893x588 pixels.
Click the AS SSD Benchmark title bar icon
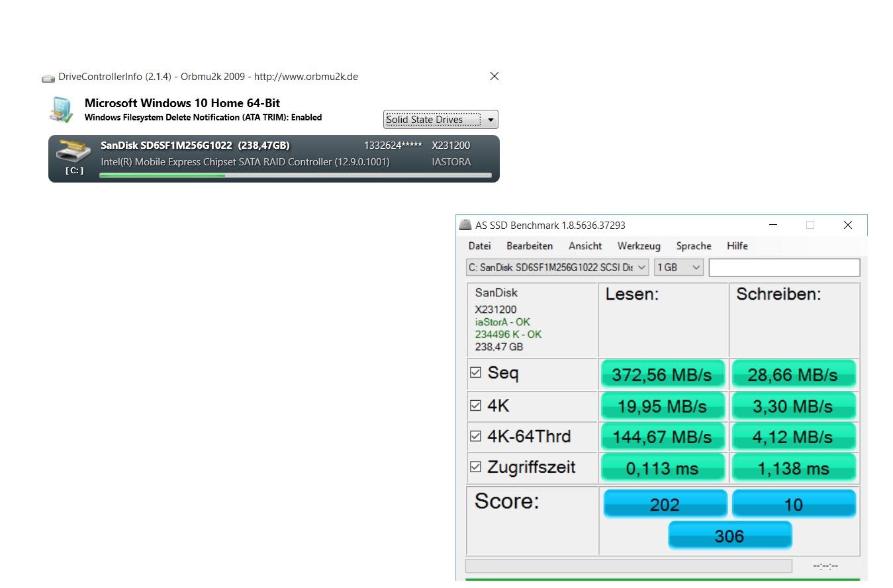click(465, 225)
